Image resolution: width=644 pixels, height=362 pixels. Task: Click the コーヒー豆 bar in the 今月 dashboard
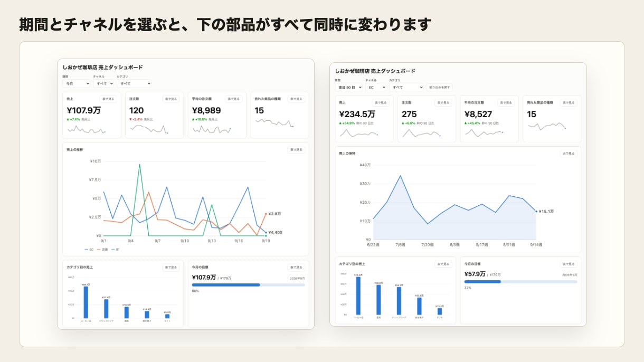coord(86,302)
